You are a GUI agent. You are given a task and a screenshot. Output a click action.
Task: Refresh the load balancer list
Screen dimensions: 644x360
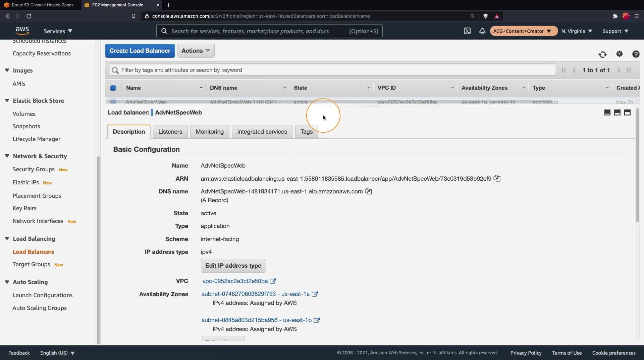tap(602, 54)
